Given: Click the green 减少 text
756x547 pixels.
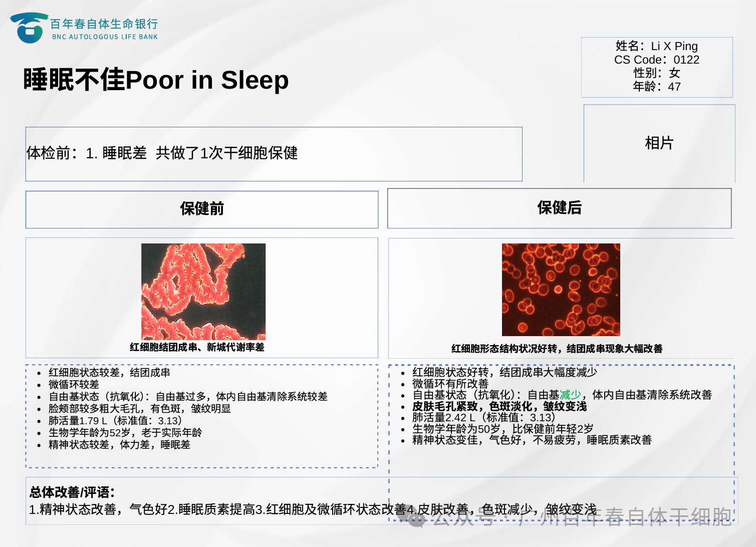Looking at the screenshot, I should pyautogui.click(x=570, y=395).
